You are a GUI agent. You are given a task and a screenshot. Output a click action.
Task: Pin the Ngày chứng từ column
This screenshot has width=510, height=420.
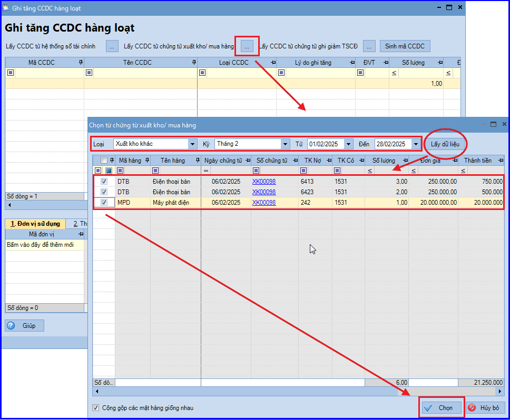click(x=248, y=160)
